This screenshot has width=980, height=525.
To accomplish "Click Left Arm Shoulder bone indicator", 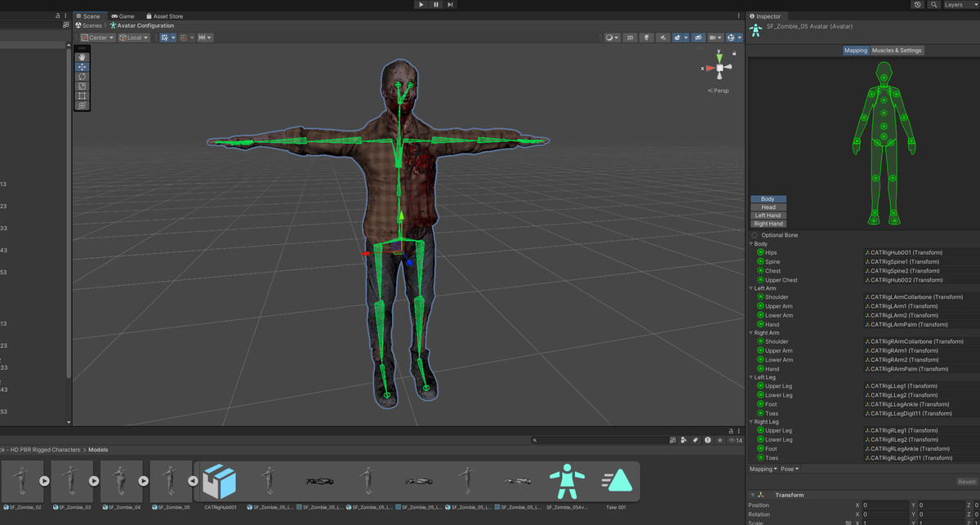I will (760, 297).
